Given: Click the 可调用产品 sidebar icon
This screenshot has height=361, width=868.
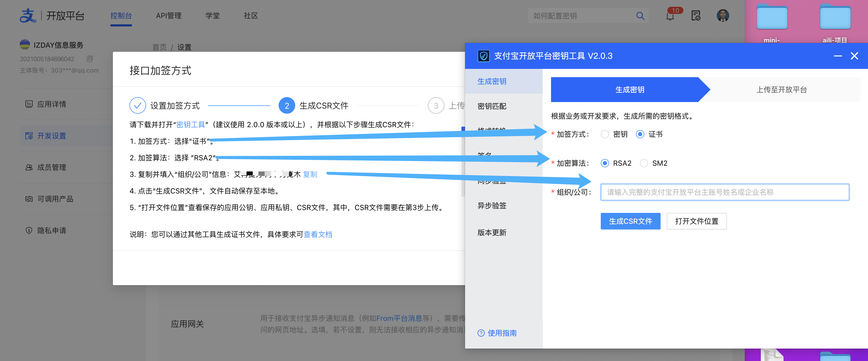Looking at the screenshot, I should pyautogui.click(x=29, y=199).
